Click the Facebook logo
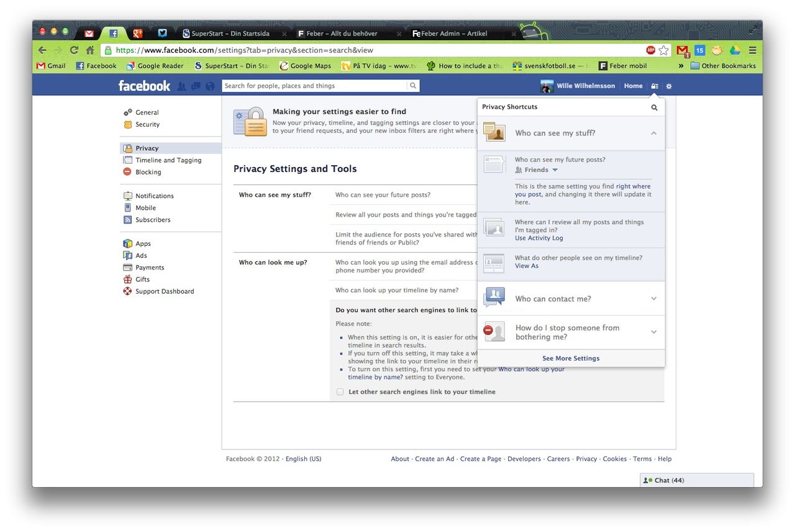This screenshot has height=532, width=795. [144, 86]
